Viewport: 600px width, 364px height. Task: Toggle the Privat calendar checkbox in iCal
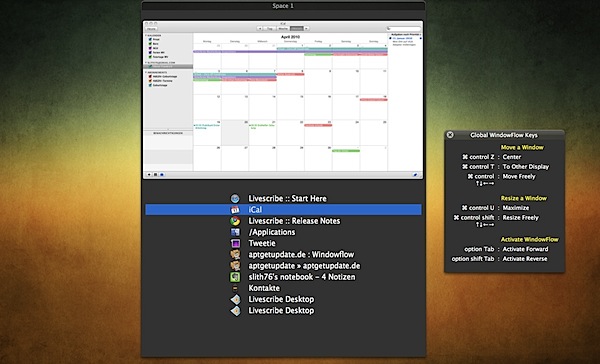tap(150, 39)
